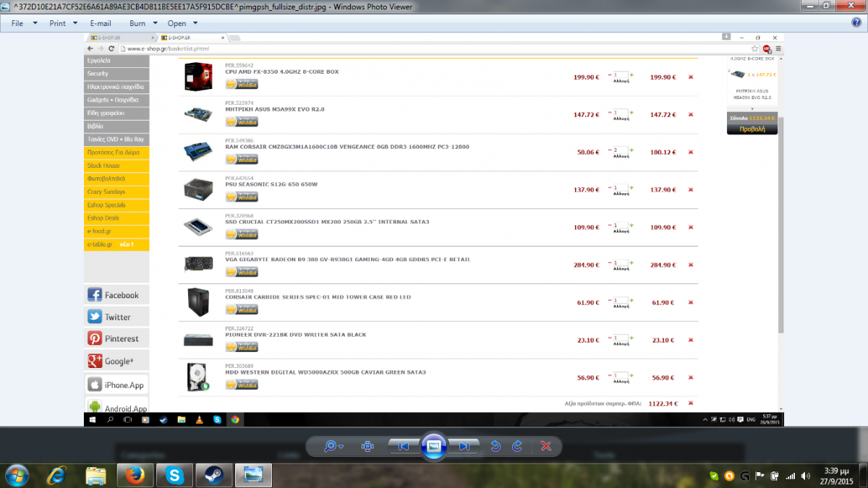Viewport: 868px width, 488px height.
Task: Click 'CPU AMD FX-8350 4.0GHZ 8-CORE BOX' text
Action: (x=282, y=72)
